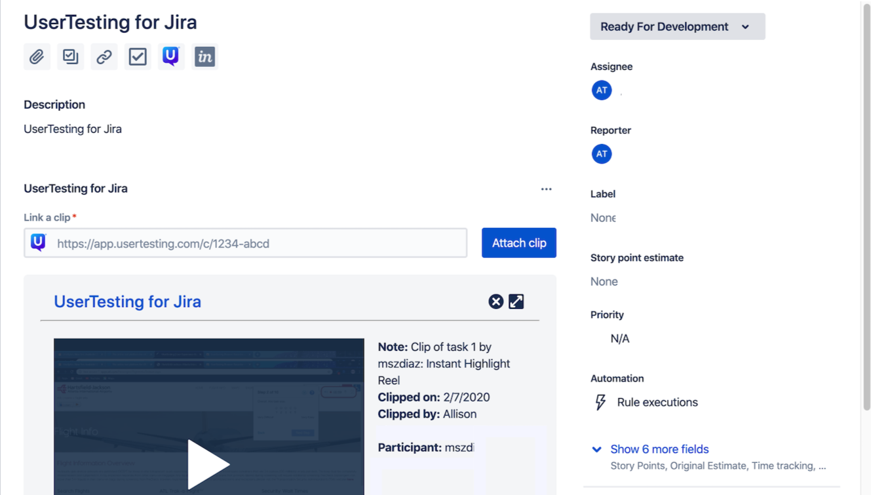Screen dimensions: 871x495
Task: Open the UserTesting toolbar icon
Action: click(x=171, y=57)
